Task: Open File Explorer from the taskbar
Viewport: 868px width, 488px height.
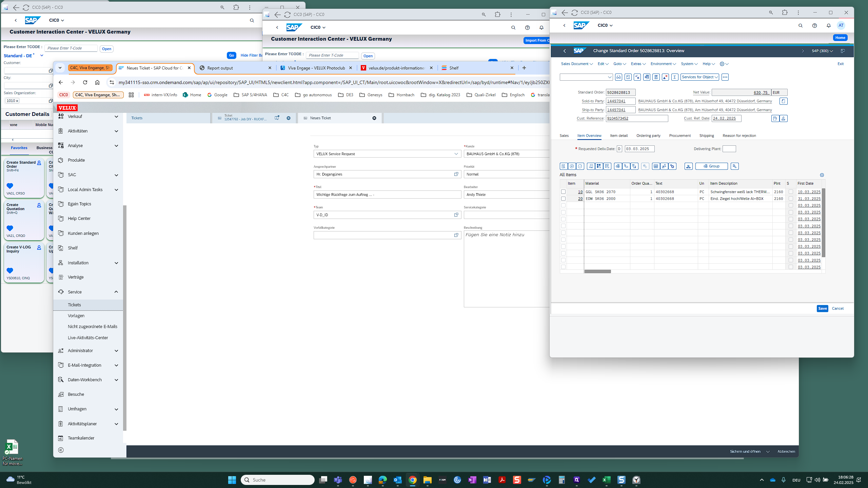Action: [x=427, y=480]
